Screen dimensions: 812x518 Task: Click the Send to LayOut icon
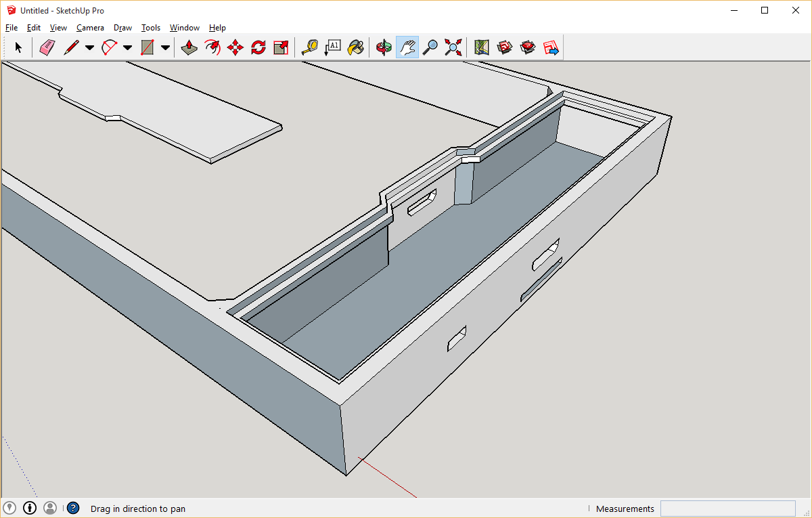(551, 47)
